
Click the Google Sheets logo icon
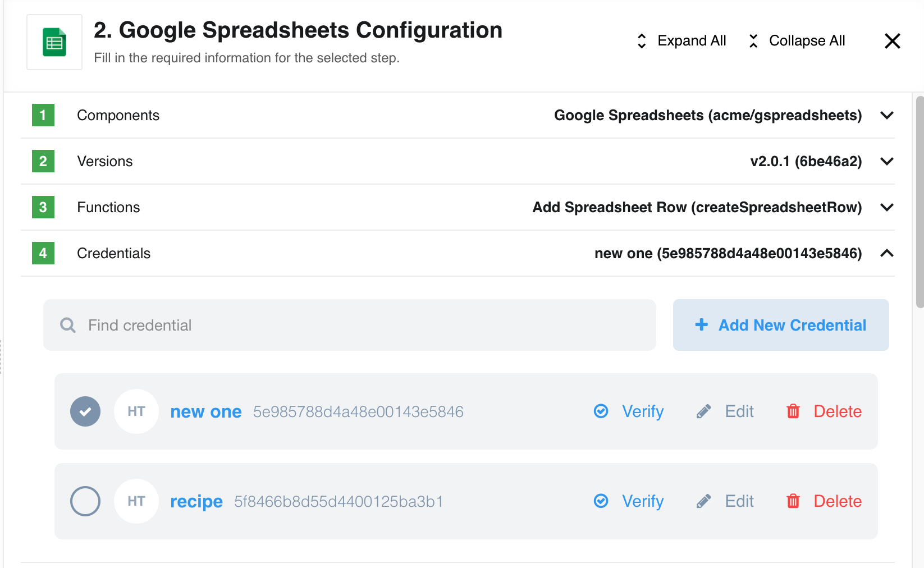tap(54, 42)
